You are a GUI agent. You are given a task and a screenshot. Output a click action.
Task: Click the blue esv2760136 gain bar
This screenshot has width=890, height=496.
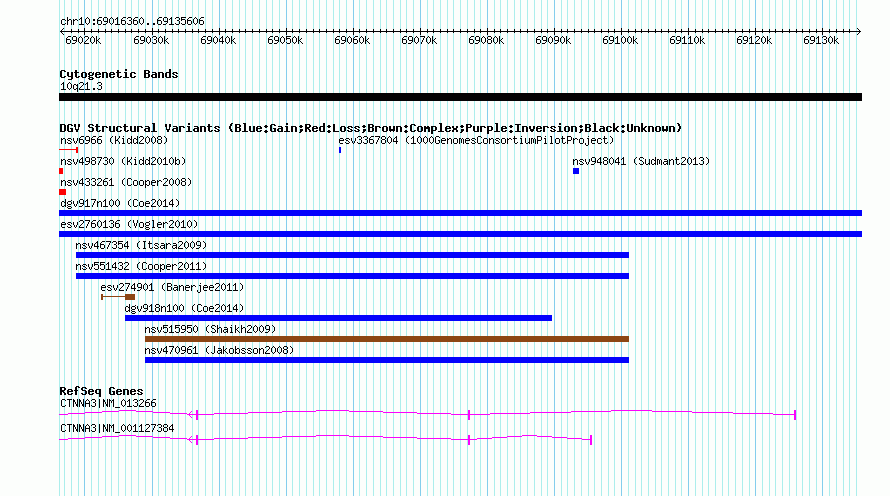pyautogui.click(x=460, y=234)
